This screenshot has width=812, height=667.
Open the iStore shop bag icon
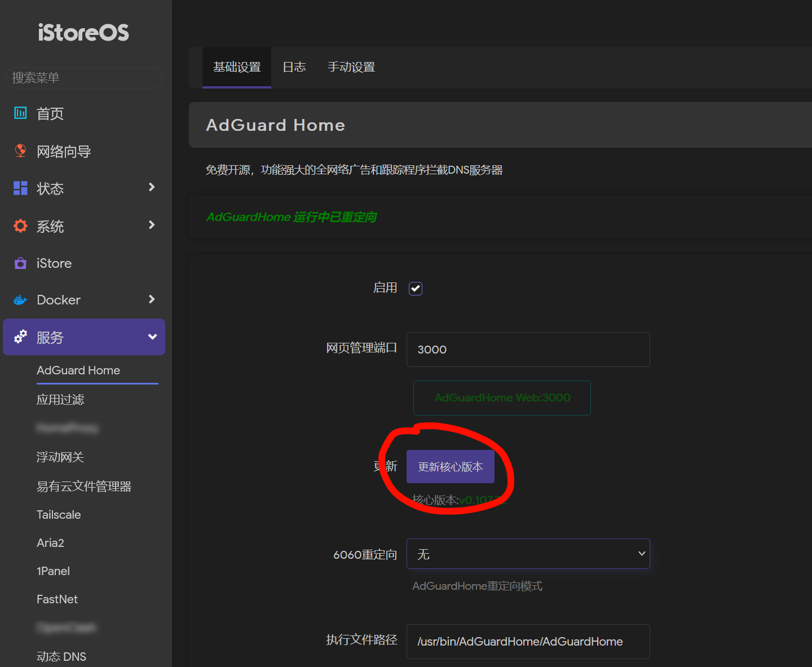tap(20, 263)
